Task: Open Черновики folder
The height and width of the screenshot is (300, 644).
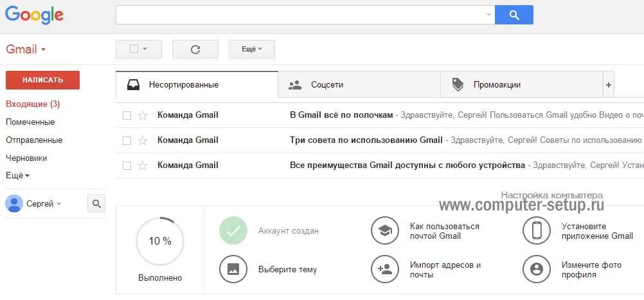Action: (26, 158)
